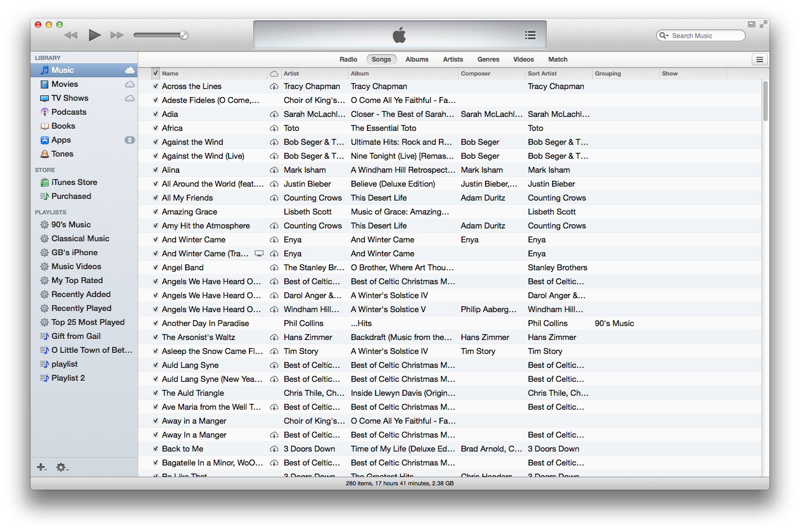The width and height of the screenshot is (800, 532).
Task: Download All My Friends from iCloud
Action: pos(274,198)
